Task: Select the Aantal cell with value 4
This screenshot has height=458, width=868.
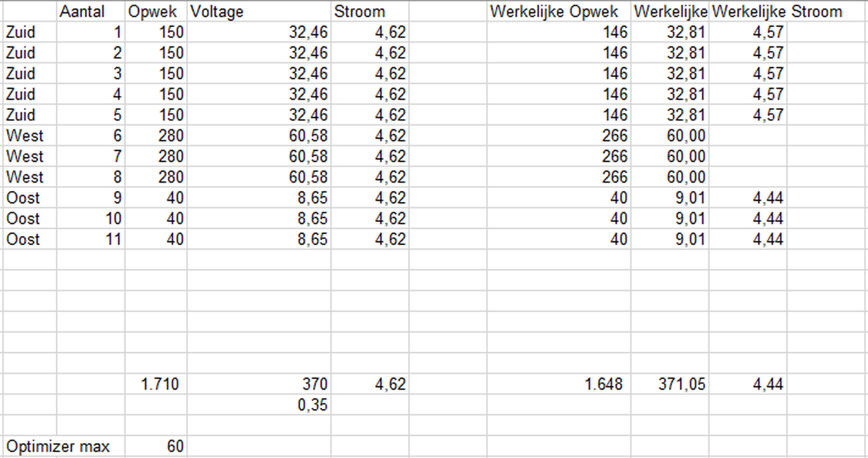Action: click(x=91, y=94)
